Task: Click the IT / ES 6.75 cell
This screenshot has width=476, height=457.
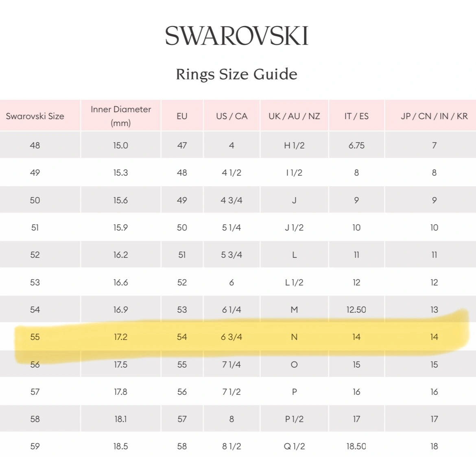Action: (x=356, y=145)
